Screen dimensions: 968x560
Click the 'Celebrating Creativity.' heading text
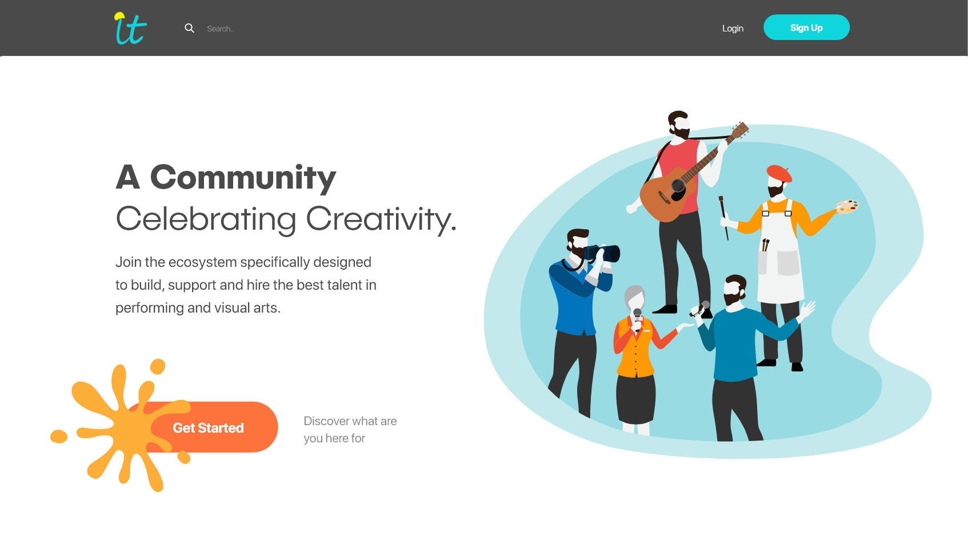pyautogui.click(x=286, y=219)
